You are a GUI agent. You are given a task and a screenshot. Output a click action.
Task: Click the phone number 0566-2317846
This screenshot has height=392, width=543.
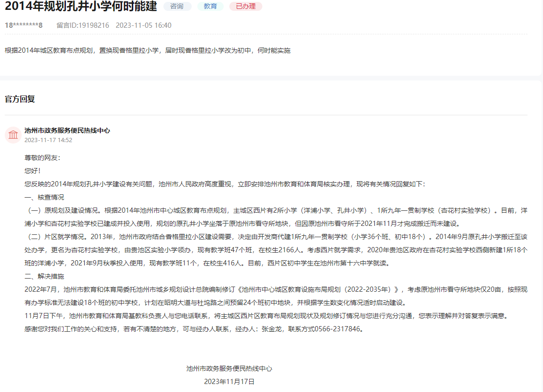337,329
